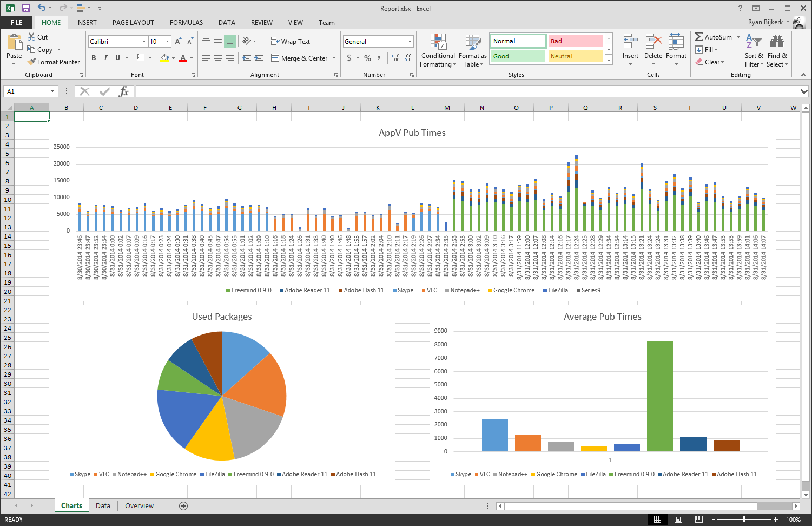Viewport: 812px width, 526px height.
Task: Click the Find & Select binoculars icon
Action: point(777,42)
